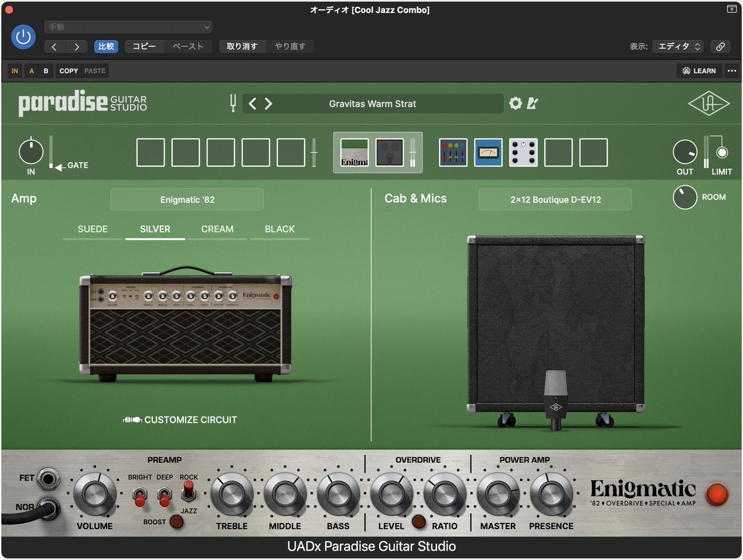
Task: Click the MIDDLE knob
Action: tap(285, 495)
